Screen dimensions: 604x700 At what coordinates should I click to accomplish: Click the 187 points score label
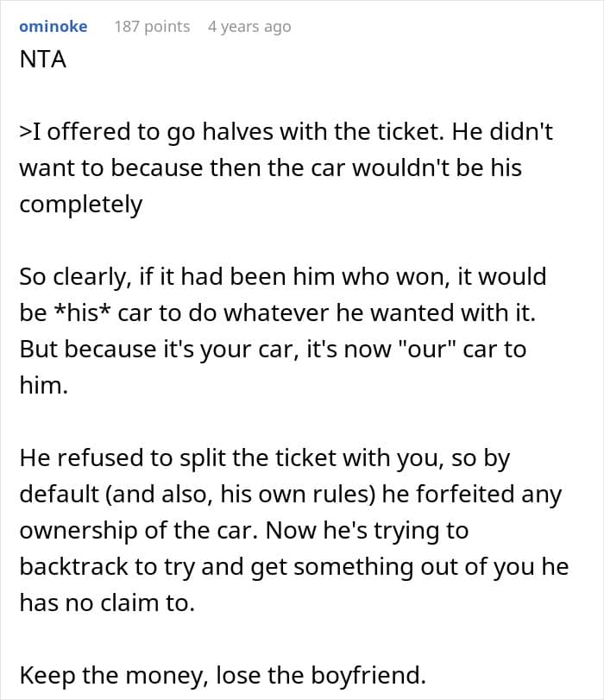pos(152,27)
